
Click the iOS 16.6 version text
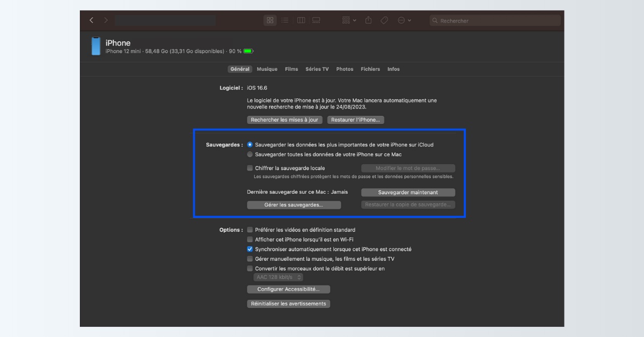coord(257,87)
